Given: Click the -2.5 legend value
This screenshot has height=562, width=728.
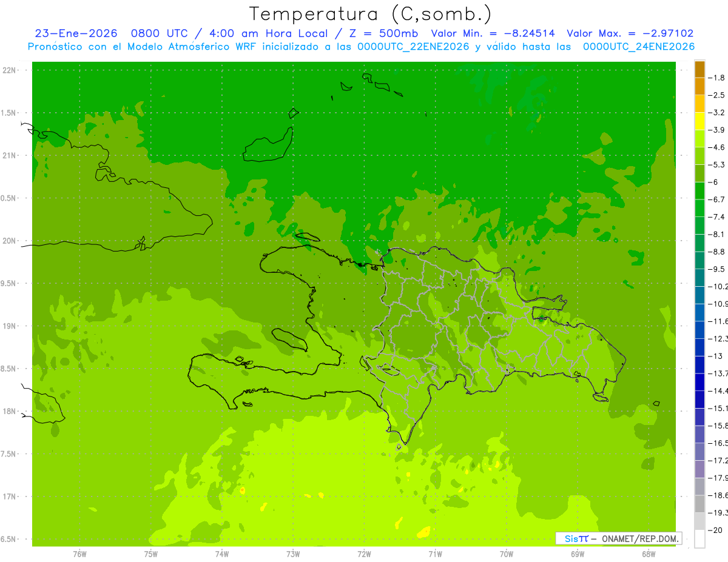Looking at the screenshot, I should 716,95.
